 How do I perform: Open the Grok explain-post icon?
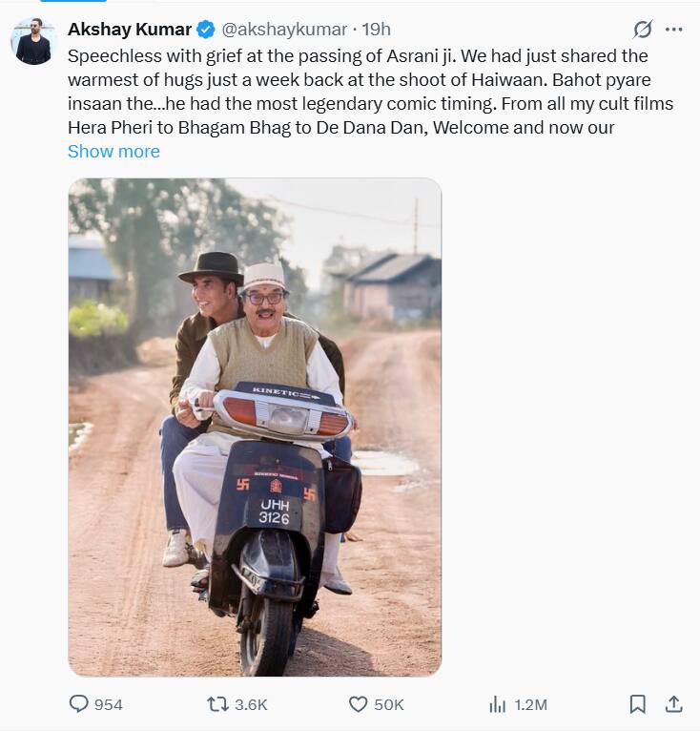643,30
